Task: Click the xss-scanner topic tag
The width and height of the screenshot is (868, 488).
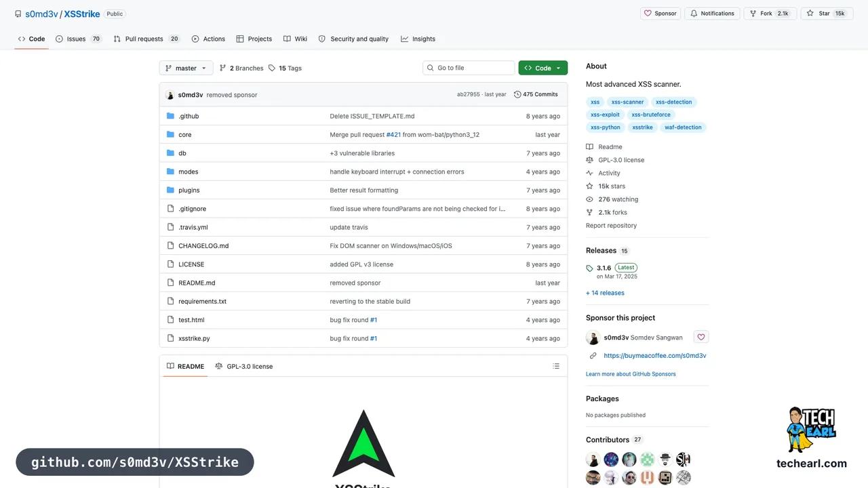Action: pyautogui.click(x=627, y=102)
